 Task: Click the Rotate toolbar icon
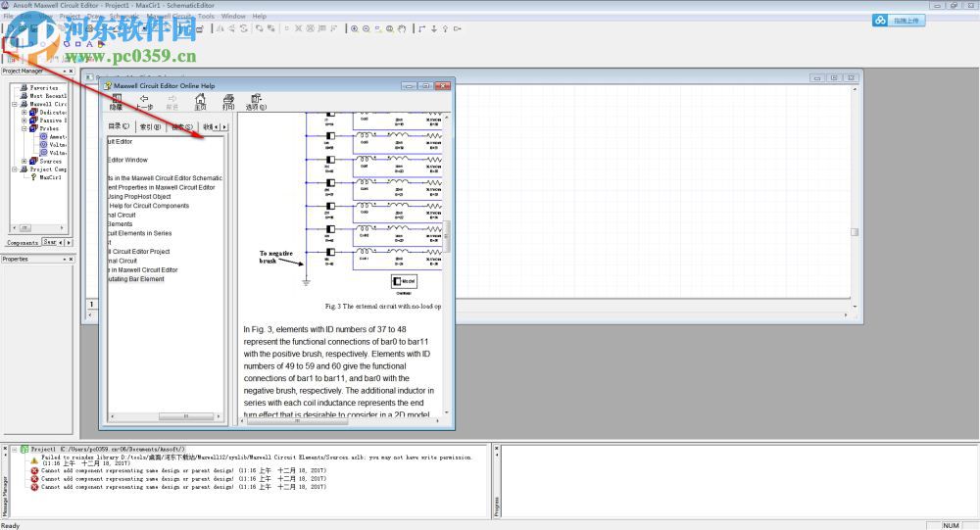[x=243, y=28]
